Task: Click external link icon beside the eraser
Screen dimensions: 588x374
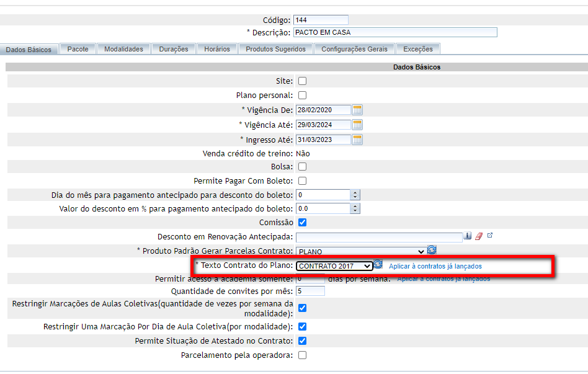Action: coord(489,236)
